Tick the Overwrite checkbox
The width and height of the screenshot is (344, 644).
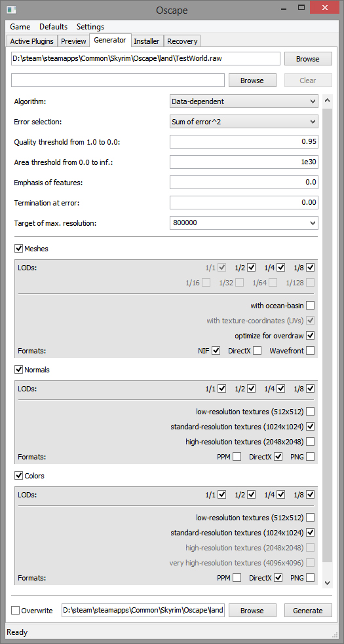[x=15, y=611]
